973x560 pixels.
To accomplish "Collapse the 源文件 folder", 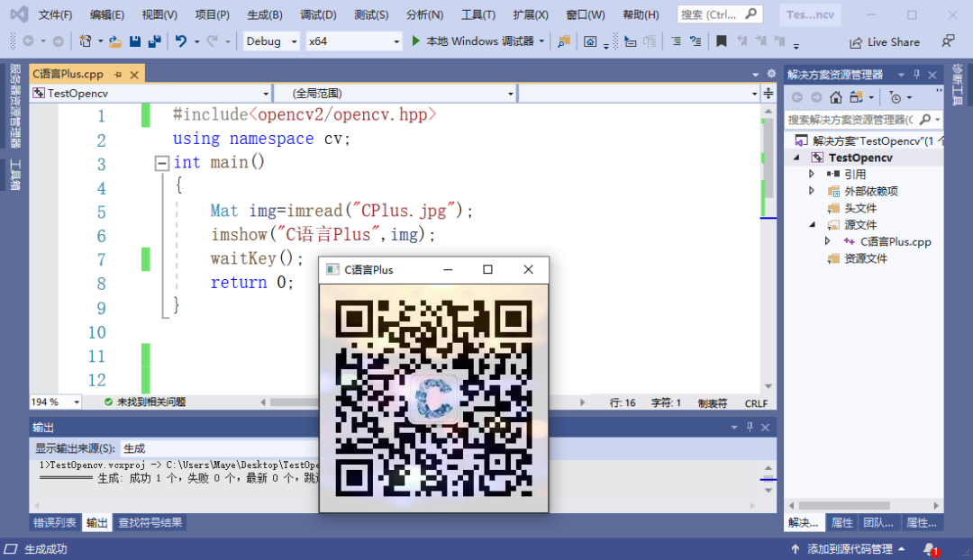I will tap(813, 224).
